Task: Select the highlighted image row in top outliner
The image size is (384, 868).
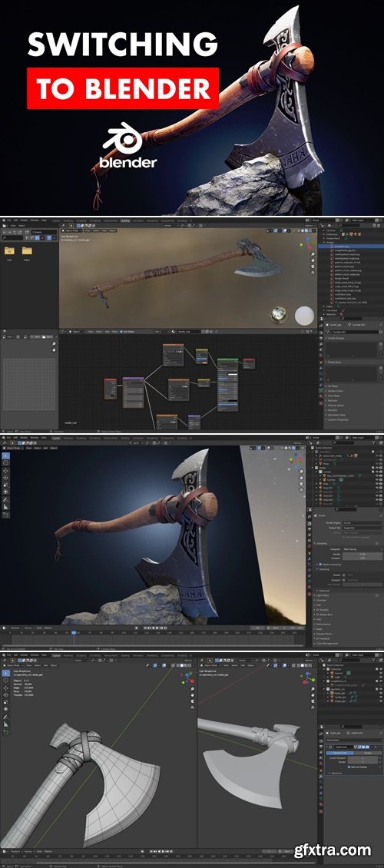Action: 351,246
